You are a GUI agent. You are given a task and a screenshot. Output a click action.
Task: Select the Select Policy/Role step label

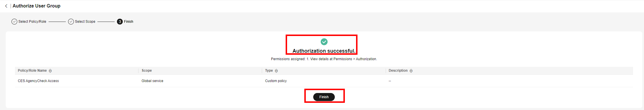click(32, 22)
